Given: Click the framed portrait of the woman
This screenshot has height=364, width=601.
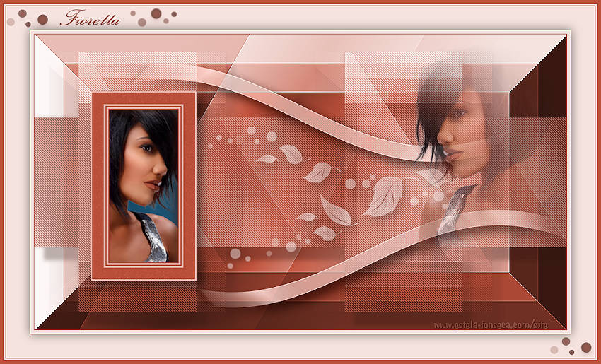Looking at the screenshot, I should 144,186.
